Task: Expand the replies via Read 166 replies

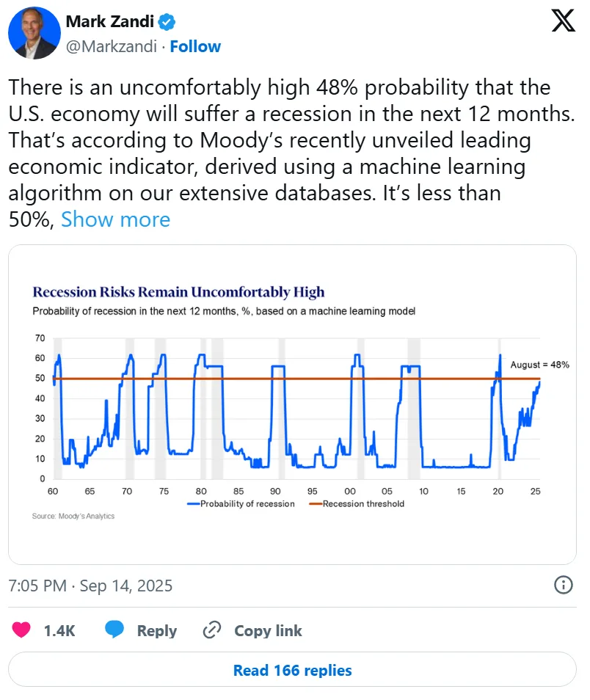Action: click(292, 669)
